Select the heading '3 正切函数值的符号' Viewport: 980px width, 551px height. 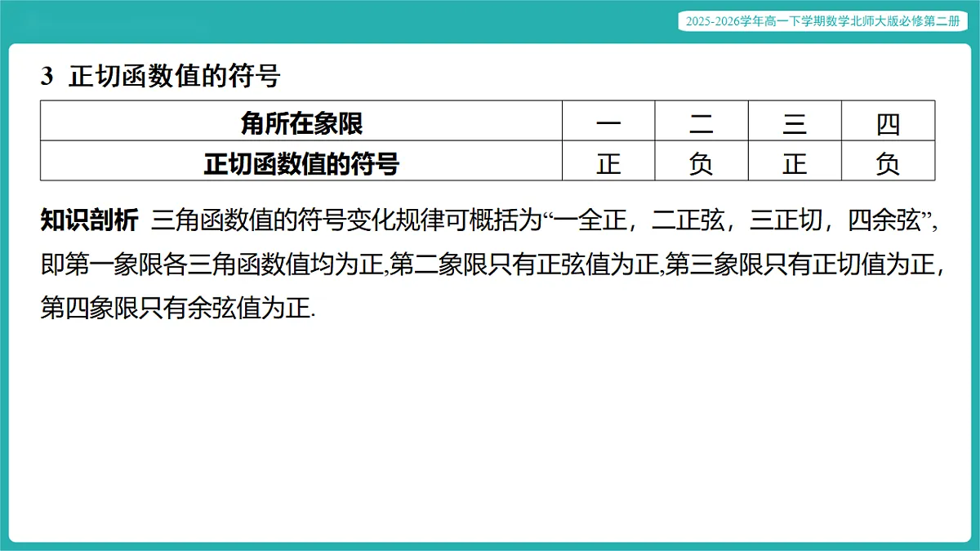pos(161,77)
